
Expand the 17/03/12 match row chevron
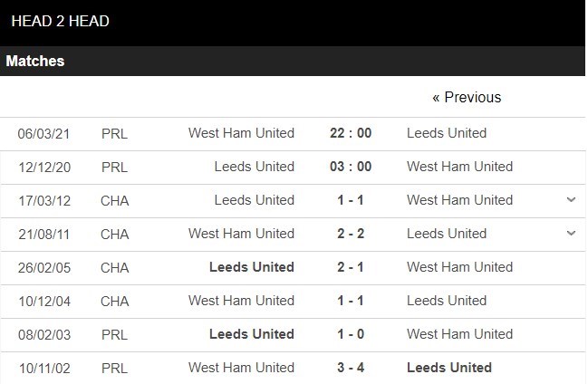pos(571,199)
